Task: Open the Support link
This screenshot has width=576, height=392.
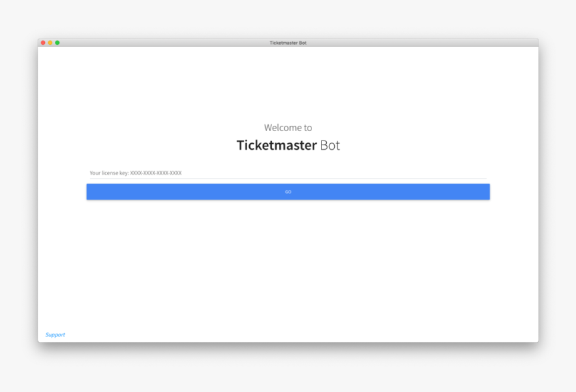Action: click(55, 334)
